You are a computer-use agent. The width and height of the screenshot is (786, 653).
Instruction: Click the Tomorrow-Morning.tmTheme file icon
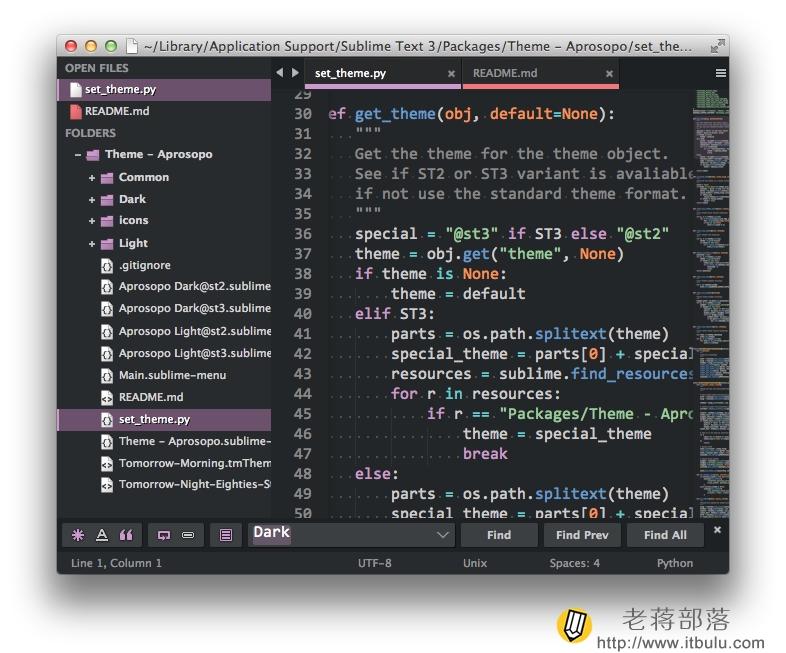(x=107, y=464)
